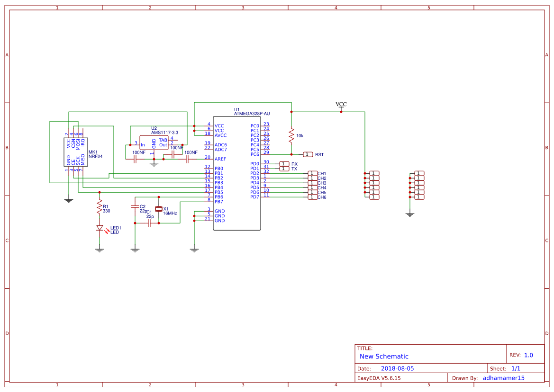Click the CH1 channel header pin

[312, 174]
